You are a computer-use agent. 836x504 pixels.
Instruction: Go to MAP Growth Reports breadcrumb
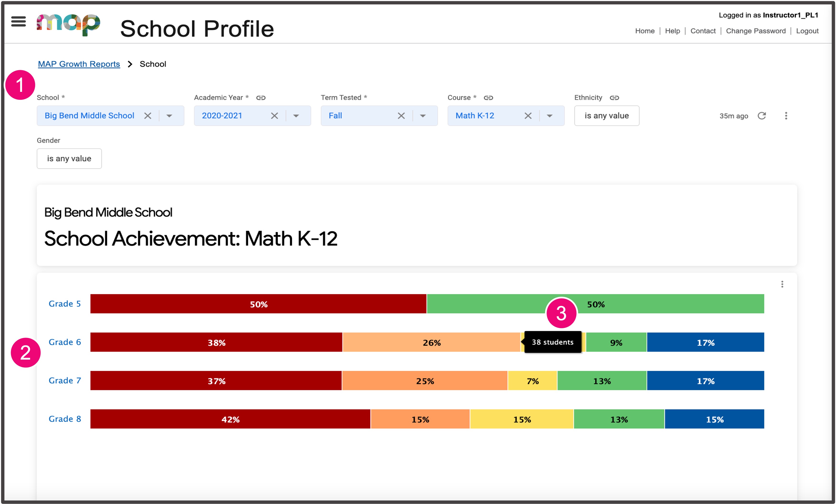point(79,64)
